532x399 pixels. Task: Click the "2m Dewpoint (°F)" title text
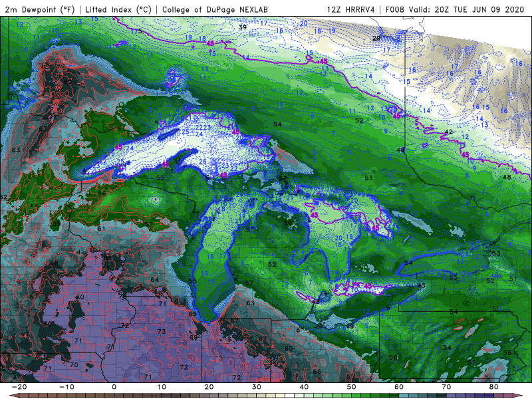(x=40, y=9)
